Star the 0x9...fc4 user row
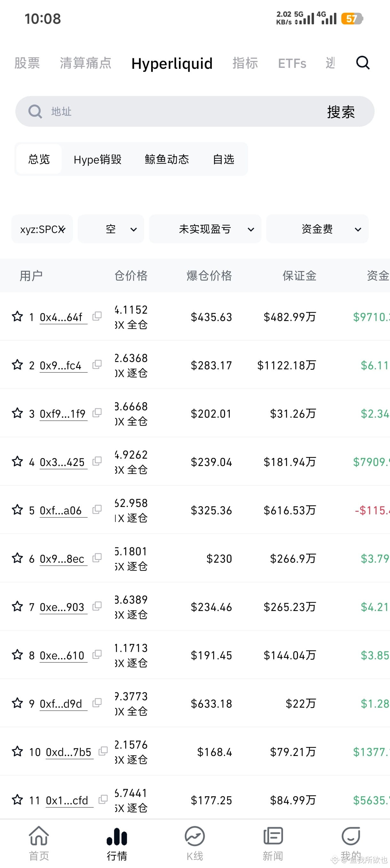 [18, 365]
